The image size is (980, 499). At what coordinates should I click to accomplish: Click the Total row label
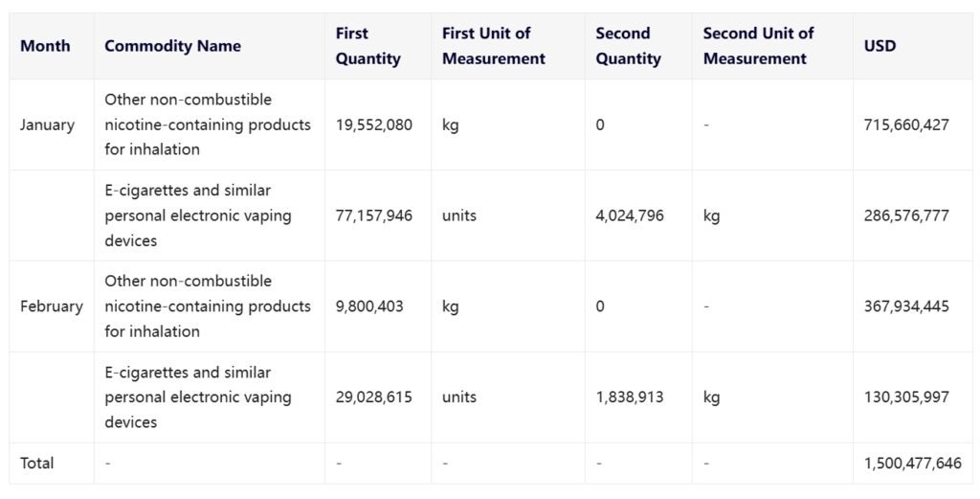tap(37, 464)
